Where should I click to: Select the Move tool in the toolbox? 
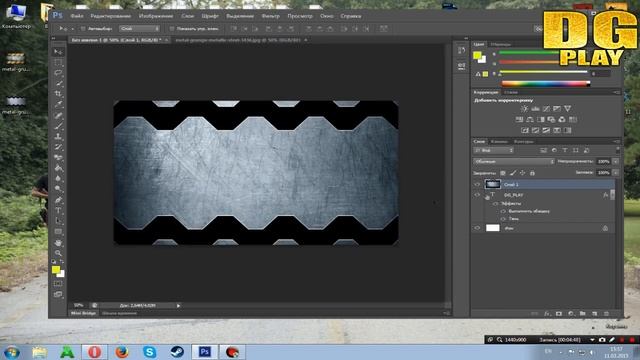click(x=58, y=52)
